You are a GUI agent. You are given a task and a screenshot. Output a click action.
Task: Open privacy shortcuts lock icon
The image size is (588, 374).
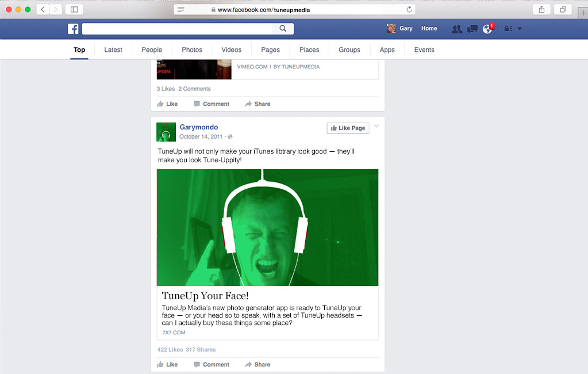(x=508, y=29)
